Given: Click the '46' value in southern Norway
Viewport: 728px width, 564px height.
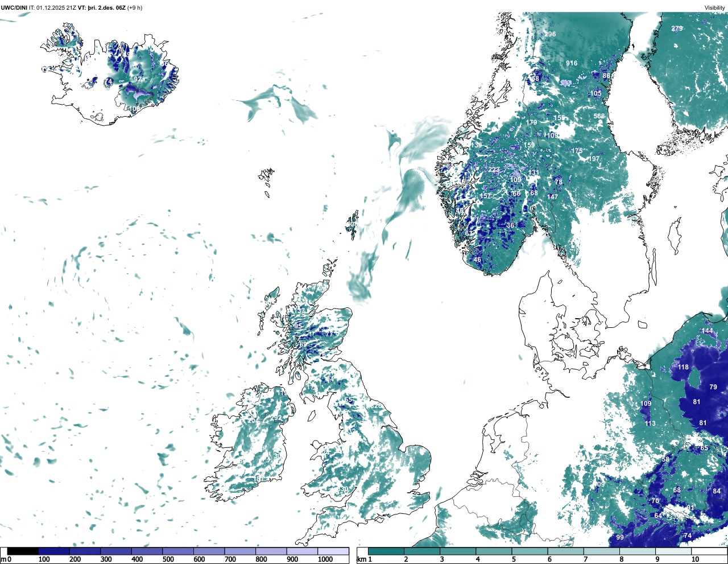Looking at the screenshot, I should click(477, 260).
